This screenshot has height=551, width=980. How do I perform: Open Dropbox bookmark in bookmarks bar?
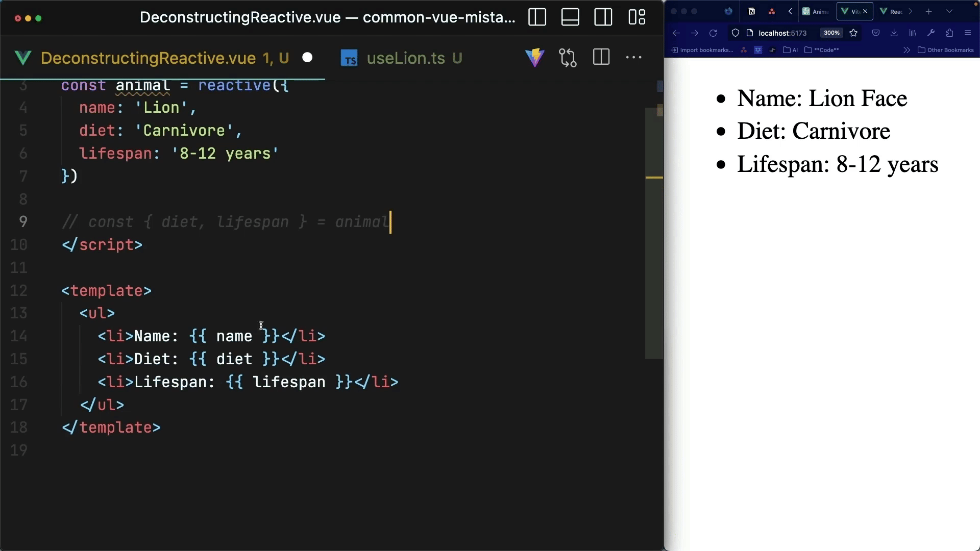click(x=758, y=50)
